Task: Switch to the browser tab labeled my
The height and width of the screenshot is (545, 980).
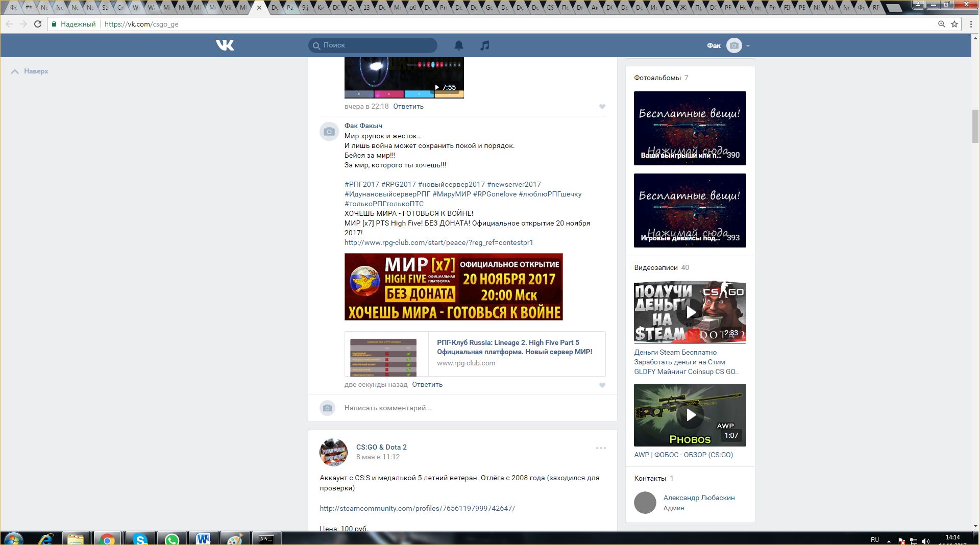Action: 757,8
